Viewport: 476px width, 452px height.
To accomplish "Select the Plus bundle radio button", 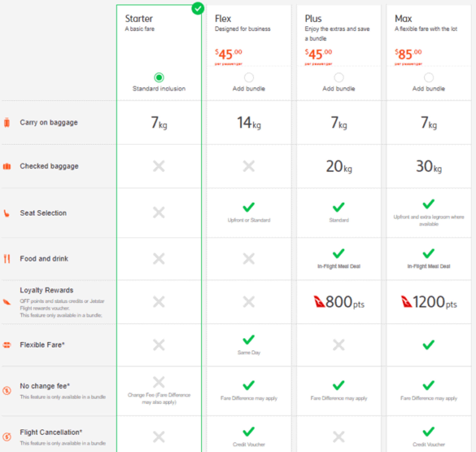I will pos(339,78).
